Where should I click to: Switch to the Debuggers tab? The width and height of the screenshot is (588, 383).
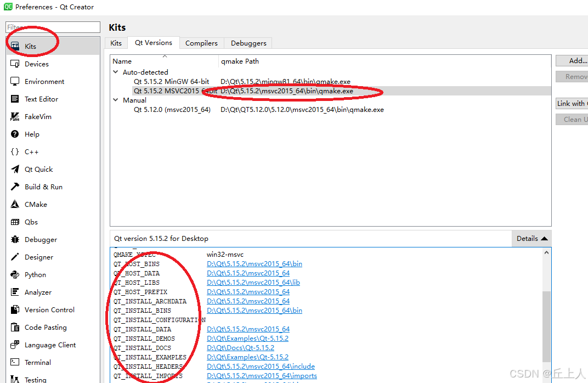click(x=248, y=43)
